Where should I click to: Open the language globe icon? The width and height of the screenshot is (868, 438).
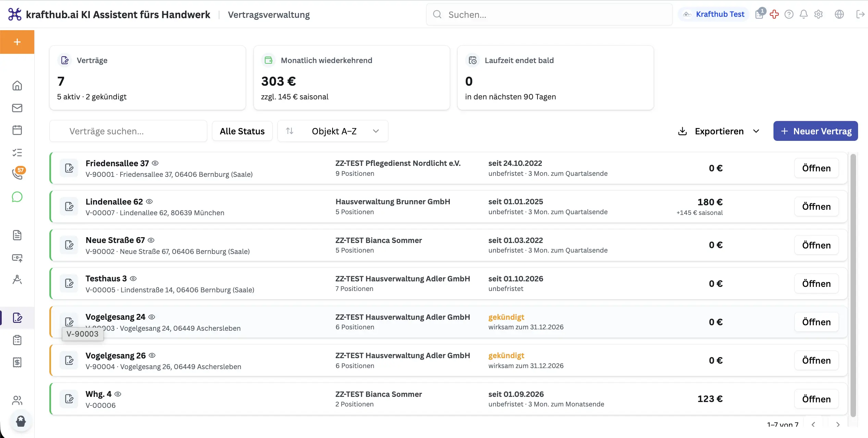[x=839, y=14]
